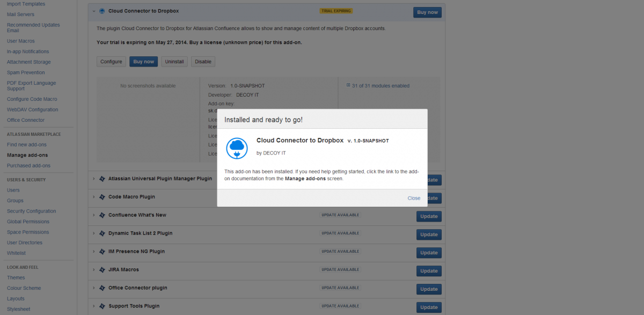Open Import Templates in the sidebar
Screen dimensions: 644x315
tap(26, 4)
